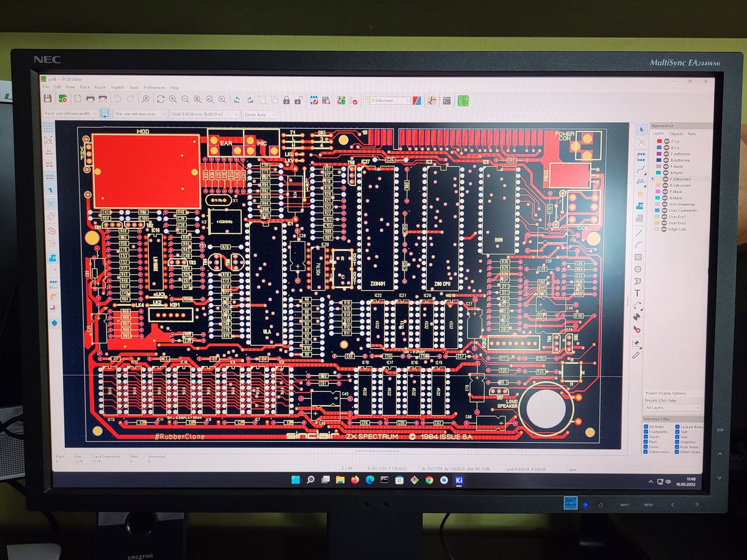Screen dimensions: 747x560
Task: Uncheck Locked items filter checkbox
Action: (677, 427)
